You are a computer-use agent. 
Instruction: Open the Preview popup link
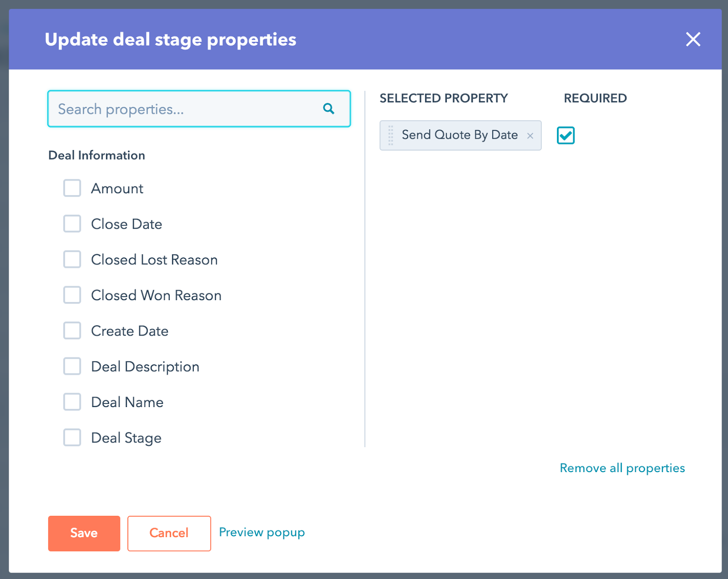click(261, 532)
